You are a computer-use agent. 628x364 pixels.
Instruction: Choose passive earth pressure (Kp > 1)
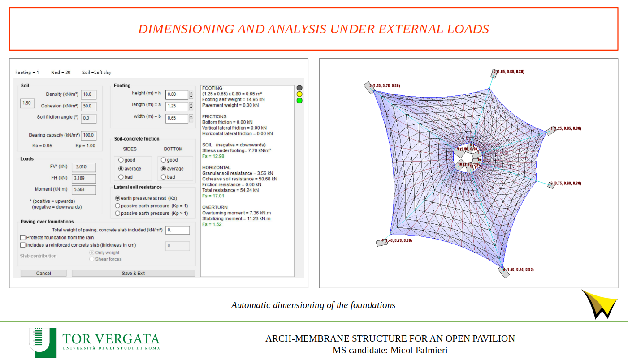117,213
